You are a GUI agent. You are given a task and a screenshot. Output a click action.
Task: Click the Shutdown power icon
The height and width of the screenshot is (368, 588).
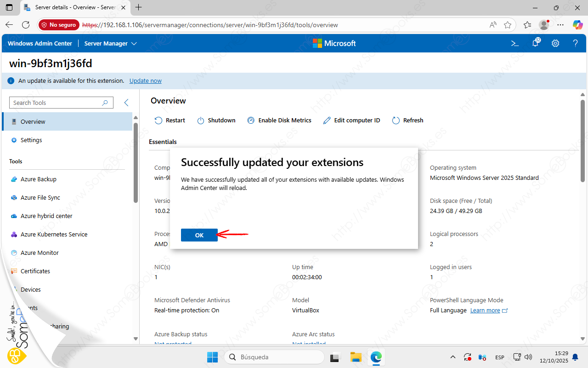(x=201, y=121)
